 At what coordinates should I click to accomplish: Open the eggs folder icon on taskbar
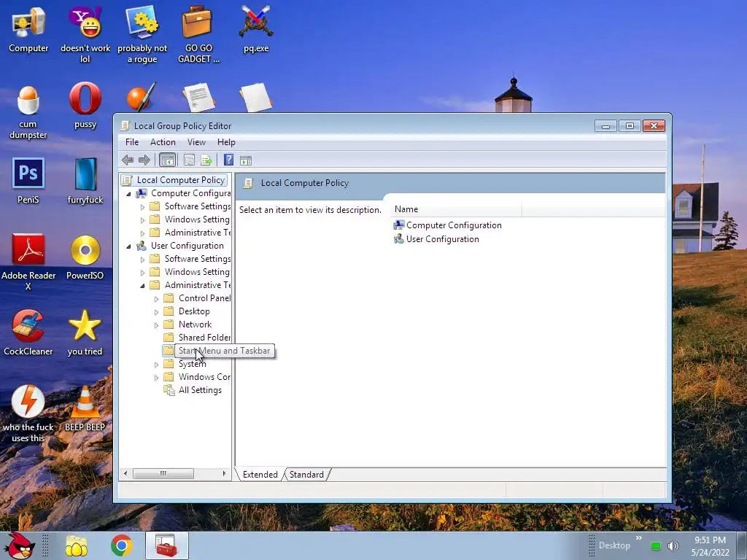[77, 545]
